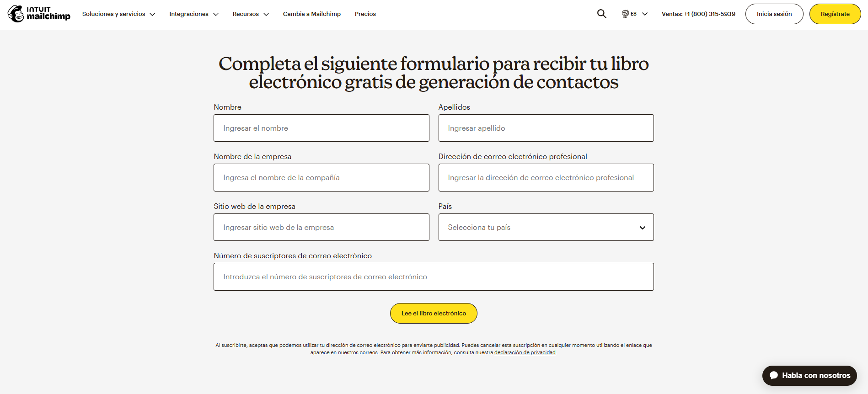This screenshot has height=394, width=868.
Task: Open the declaración de privacidad link
Action: [x=525, y=352]
